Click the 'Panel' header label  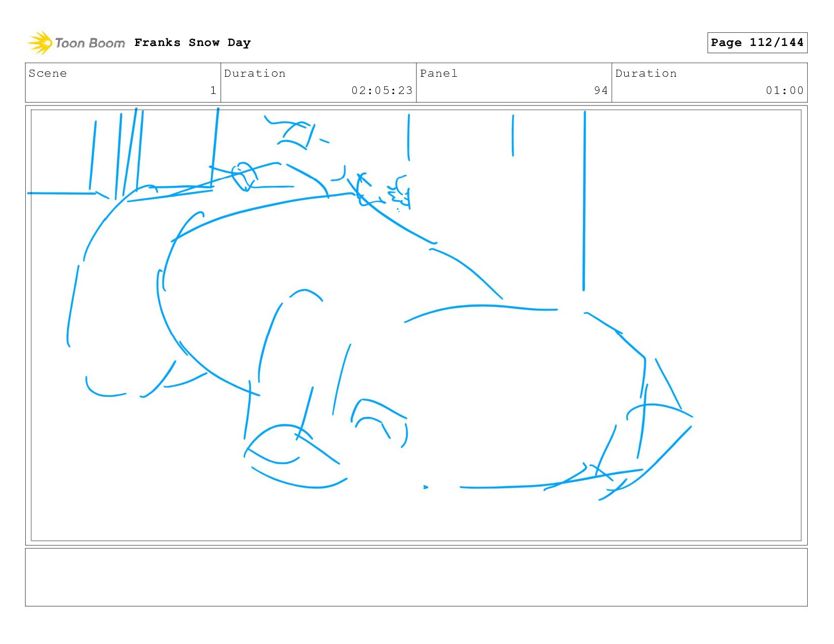point(439,73)
